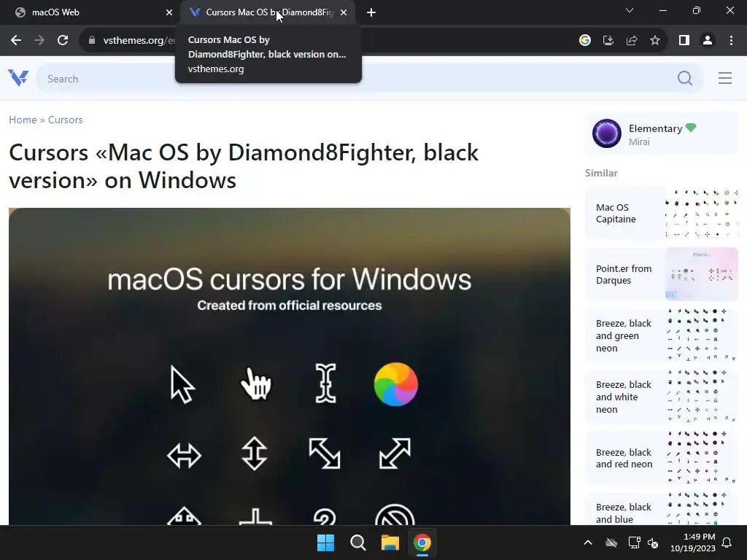Open Breeze, black and blue theme
747x560 pixels.
click(x=661, y=509)
